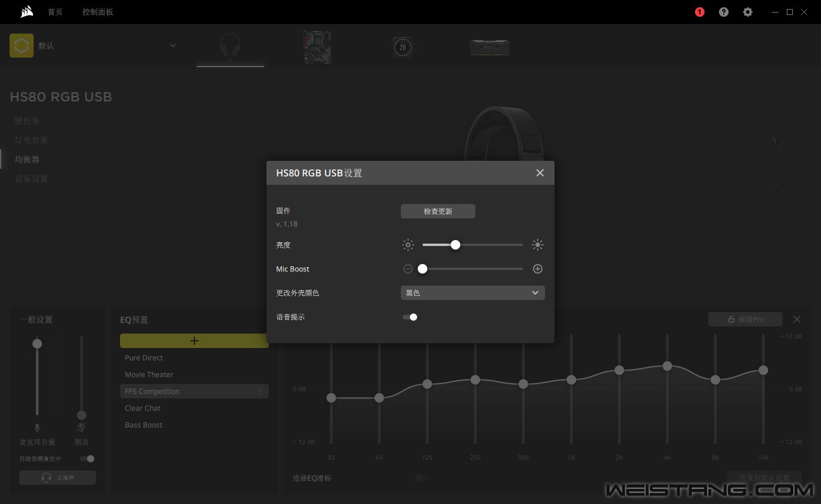
Task: Select 设备设置 in the sidebar
Action: coord(31,178)
